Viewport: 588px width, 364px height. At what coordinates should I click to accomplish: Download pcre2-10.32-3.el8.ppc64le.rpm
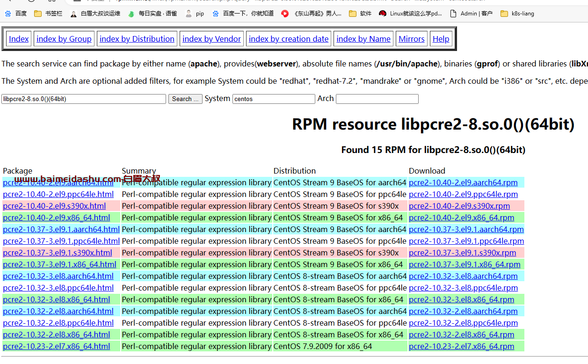(463, 288)
